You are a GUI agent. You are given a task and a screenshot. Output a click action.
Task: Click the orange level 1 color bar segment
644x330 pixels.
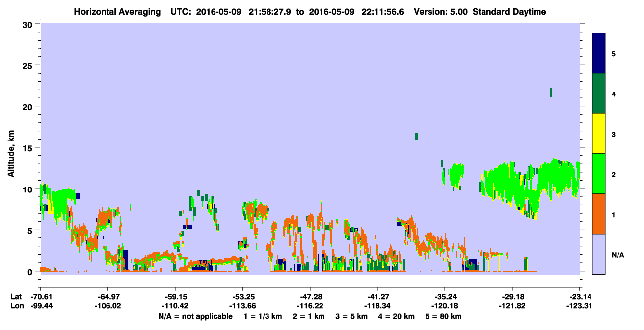coord(599,214)
